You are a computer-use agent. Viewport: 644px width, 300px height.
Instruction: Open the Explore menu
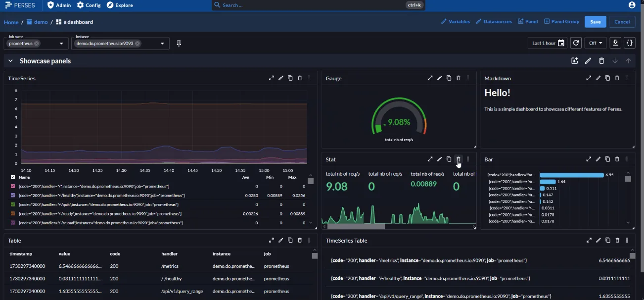120,5
